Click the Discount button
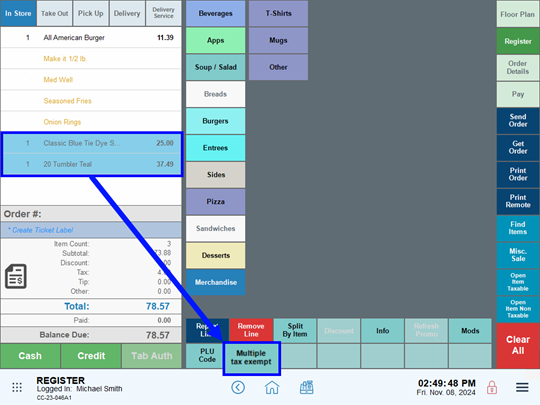The width and height of the screenshot is (540, 405). 339,330
